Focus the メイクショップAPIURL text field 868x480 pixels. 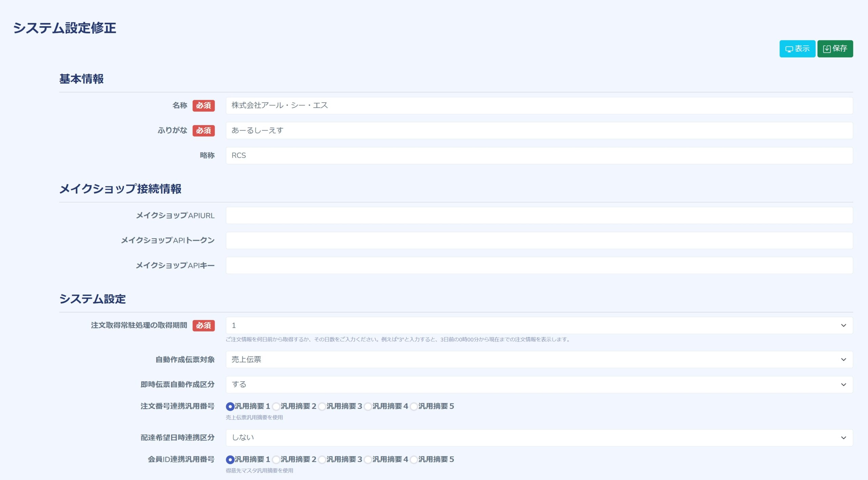pos(539,216)
